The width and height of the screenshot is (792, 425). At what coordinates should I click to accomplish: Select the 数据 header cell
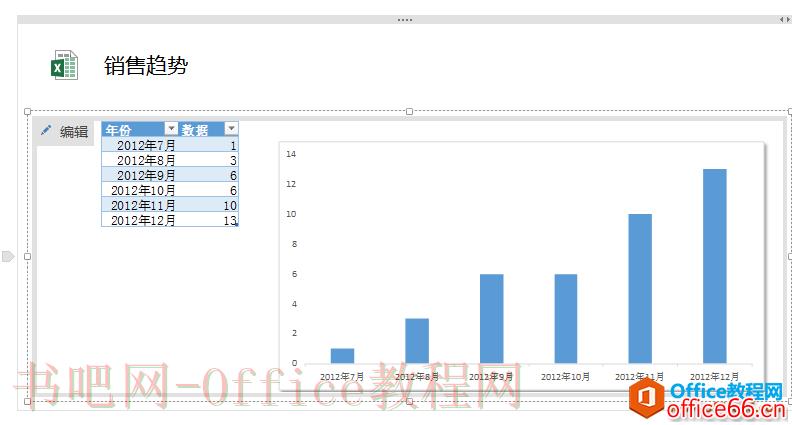point(209,129)
